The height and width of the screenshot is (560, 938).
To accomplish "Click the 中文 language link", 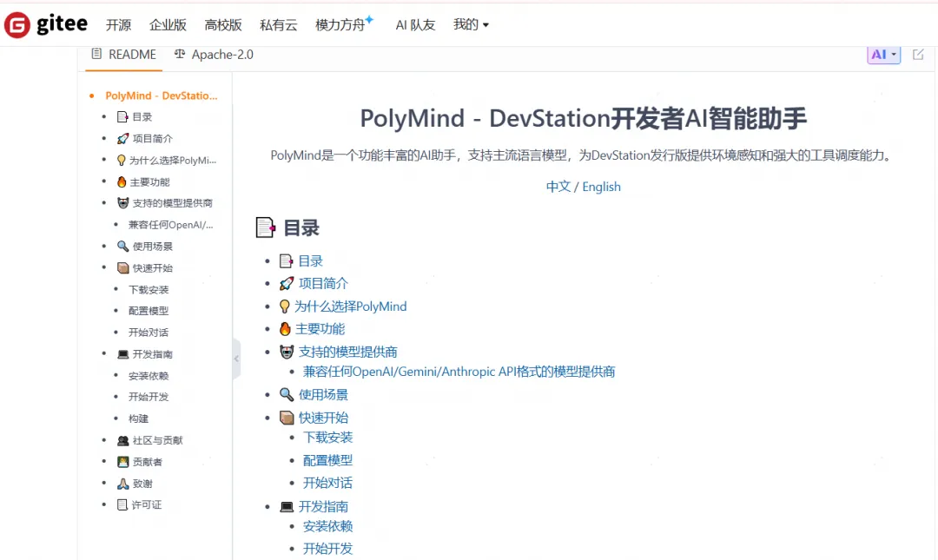I will click(558, 187).
